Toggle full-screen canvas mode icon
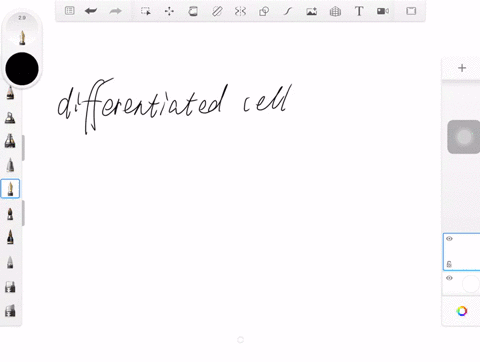 (x=411, y=11)
